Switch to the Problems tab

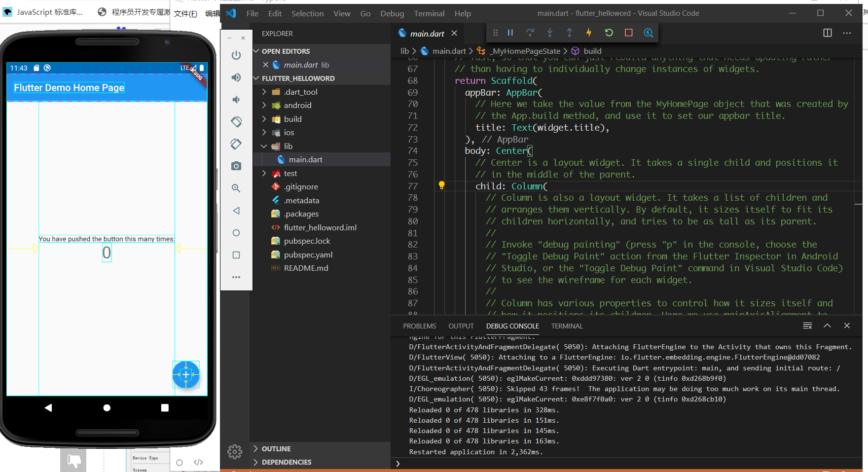(420, 326)
